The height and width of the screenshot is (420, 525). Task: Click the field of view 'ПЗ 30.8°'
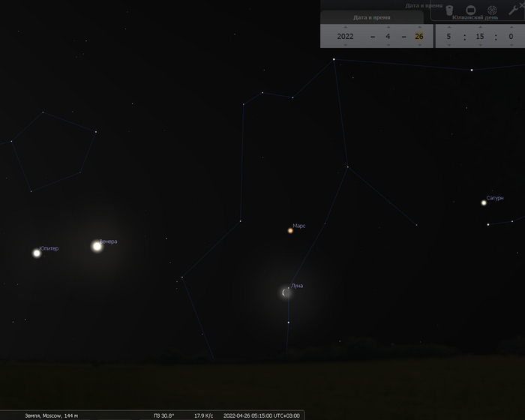163,415
